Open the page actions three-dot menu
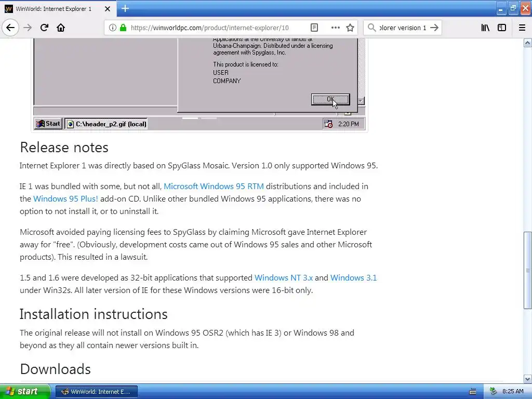This screenshot has height=399, width=532. click(335, 28)
